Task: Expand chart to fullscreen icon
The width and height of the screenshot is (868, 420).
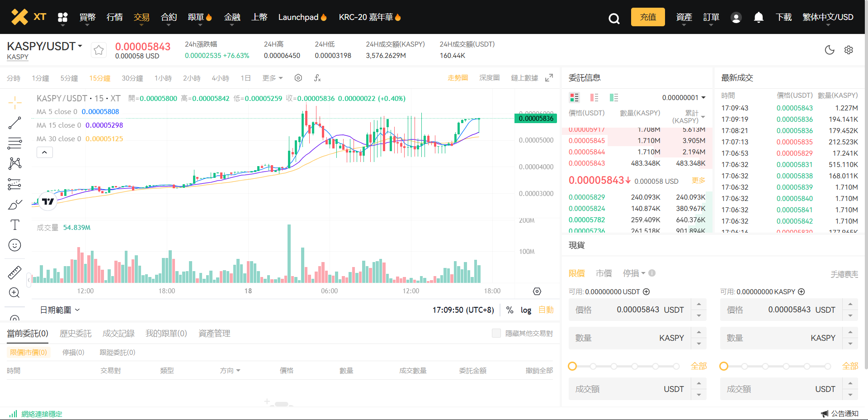Action: pyautogui.click(x=549, y=78)
